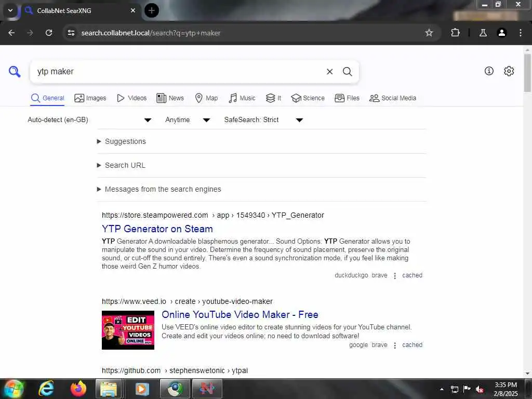The height and width of the screenshot is (399, 532).
Task: Click the muted volume tray icon
Action: [x=479, y=389]
